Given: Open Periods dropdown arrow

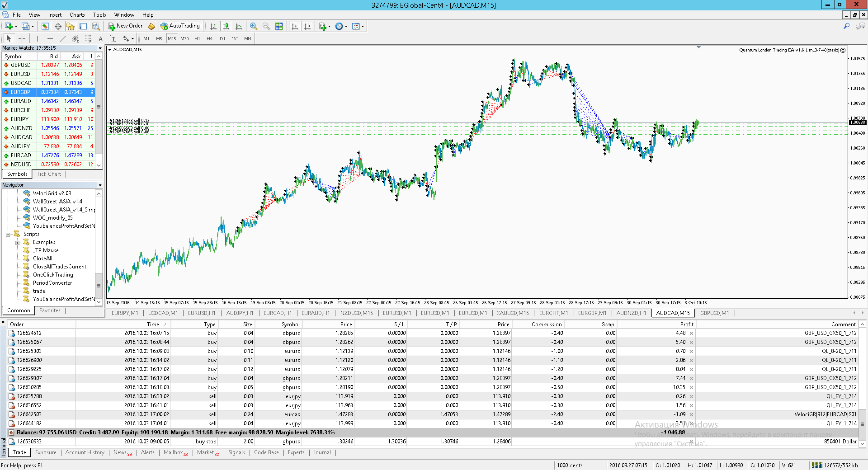Looking at the screenshot, I should [346, 26].
